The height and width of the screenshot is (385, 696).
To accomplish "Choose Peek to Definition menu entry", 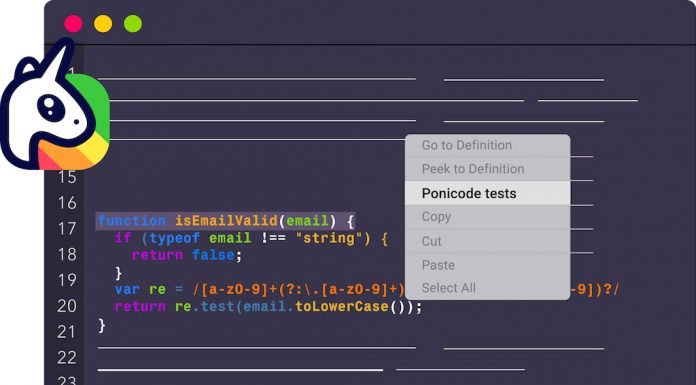I will click(487, 169).
